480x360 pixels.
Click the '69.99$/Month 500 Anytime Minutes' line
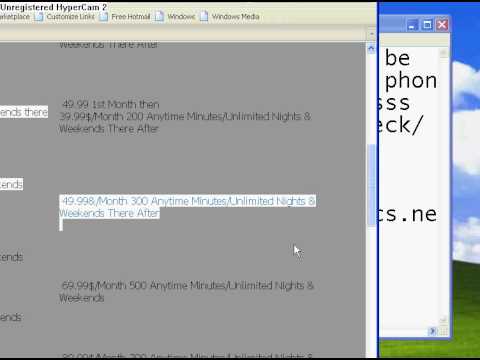coord(188,286)
